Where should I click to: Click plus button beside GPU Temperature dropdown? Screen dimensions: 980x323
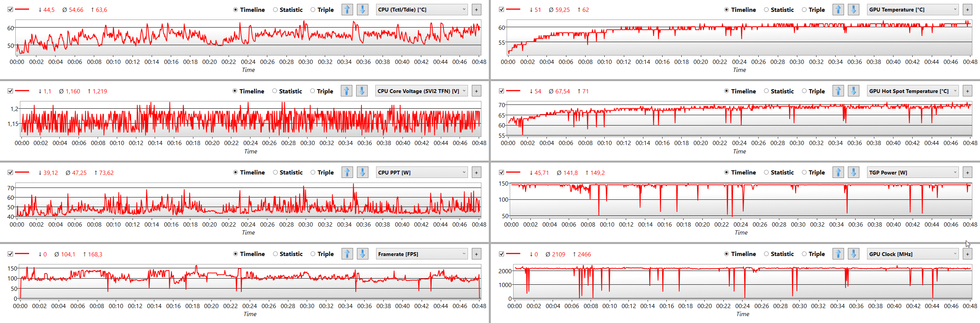[967, 10]
